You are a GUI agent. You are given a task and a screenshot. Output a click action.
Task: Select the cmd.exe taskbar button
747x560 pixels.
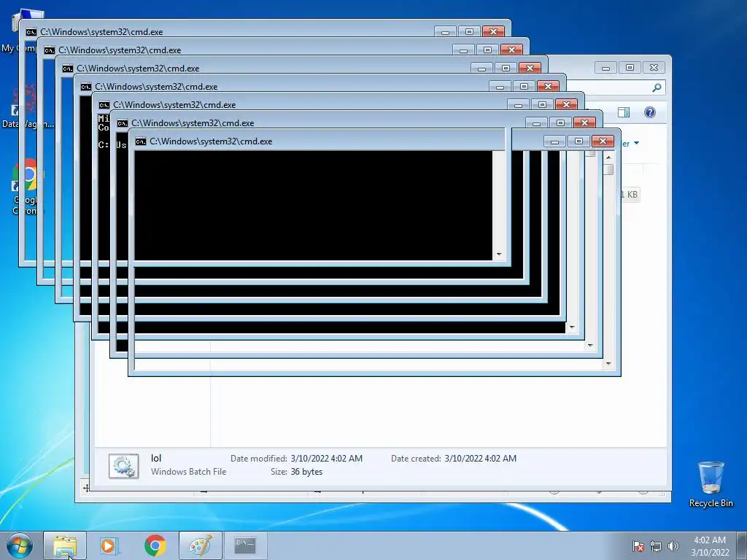[x=245, y=545]
